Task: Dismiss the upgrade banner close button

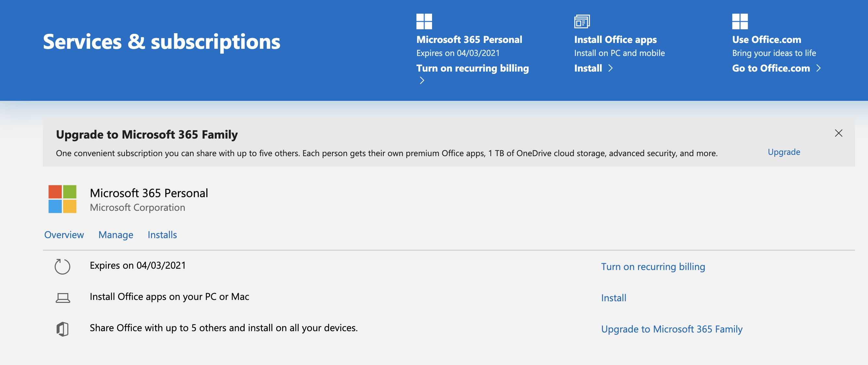Action: pos(839,133)
